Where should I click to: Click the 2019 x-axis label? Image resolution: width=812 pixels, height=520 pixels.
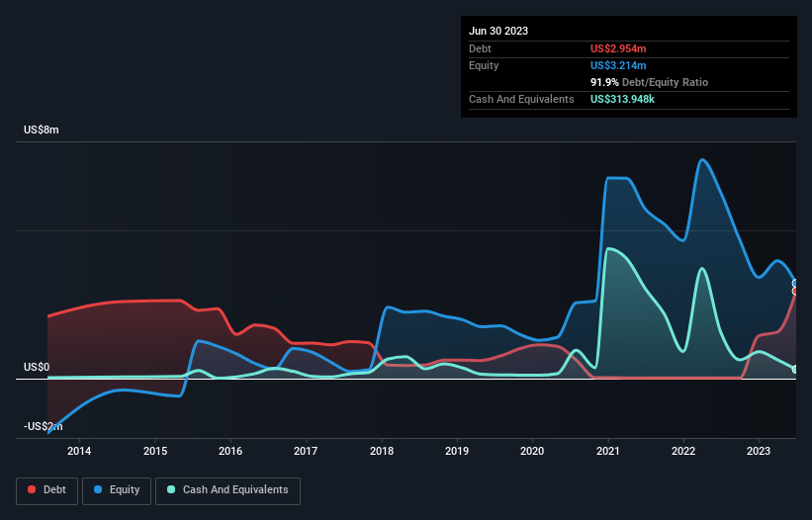click(x=457, y=451)
